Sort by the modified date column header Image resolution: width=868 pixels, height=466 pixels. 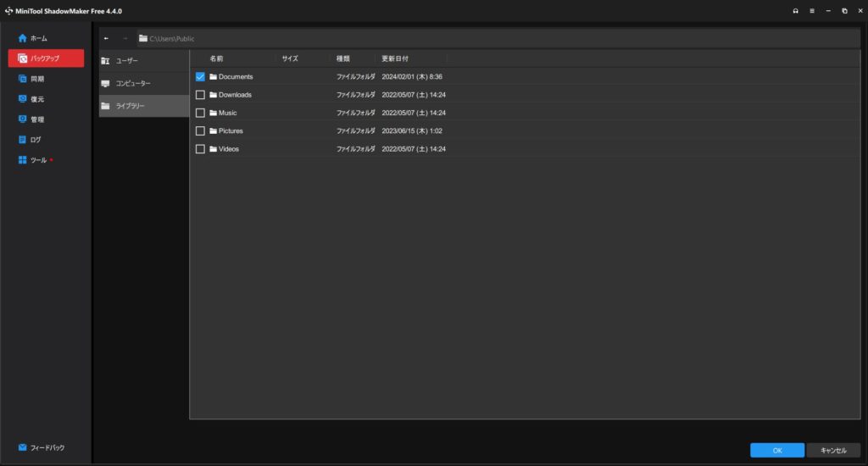[395, 58]
